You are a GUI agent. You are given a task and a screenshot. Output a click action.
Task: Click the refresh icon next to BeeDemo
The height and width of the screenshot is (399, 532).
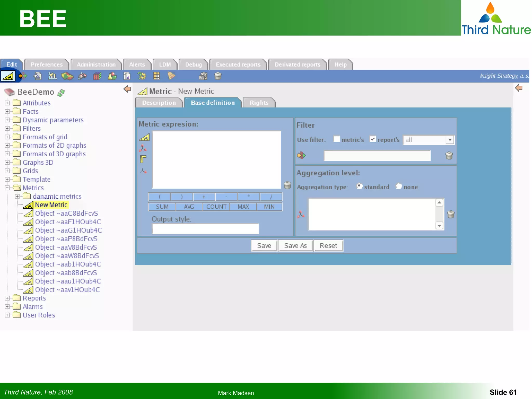[61, 92]
